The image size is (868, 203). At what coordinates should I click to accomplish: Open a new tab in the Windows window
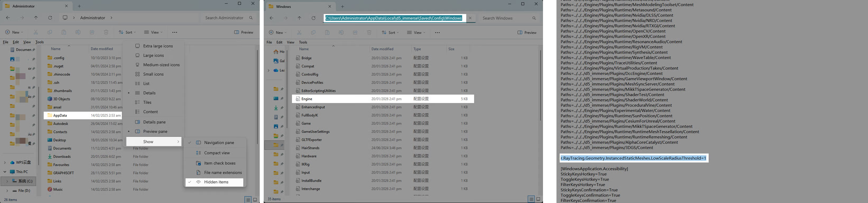(x=342, y=6)
